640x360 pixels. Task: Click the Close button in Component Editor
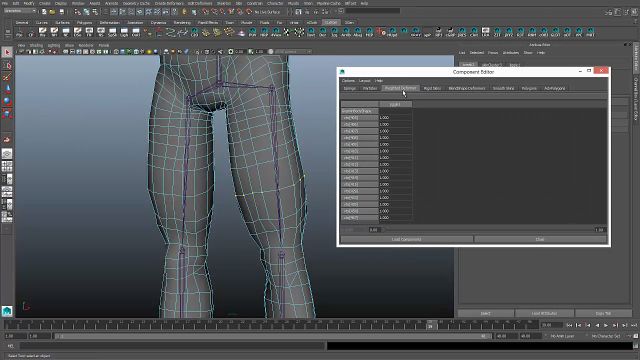click(x=540, y=239)
